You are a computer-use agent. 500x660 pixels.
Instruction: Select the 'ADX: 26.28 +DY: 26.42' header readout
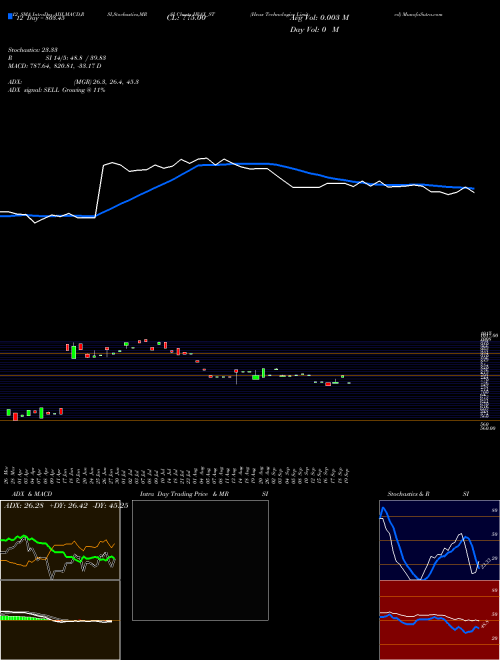tap(46, 506)
